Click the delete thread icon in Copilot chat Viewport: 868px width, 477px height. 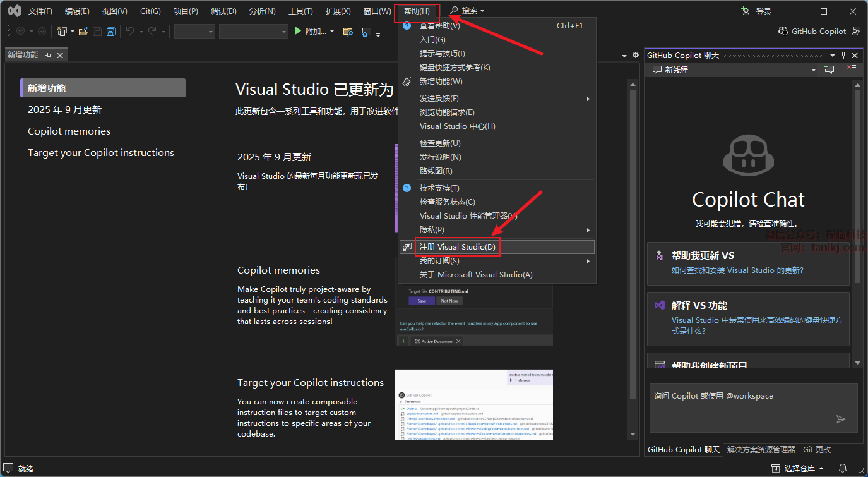[x=852, y=70]
